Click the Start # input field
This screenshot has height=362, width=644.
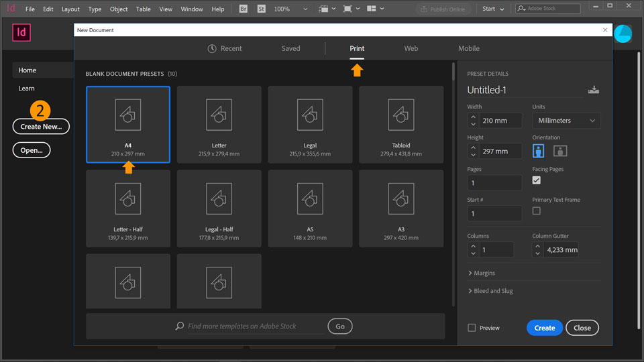click(494, 213)
